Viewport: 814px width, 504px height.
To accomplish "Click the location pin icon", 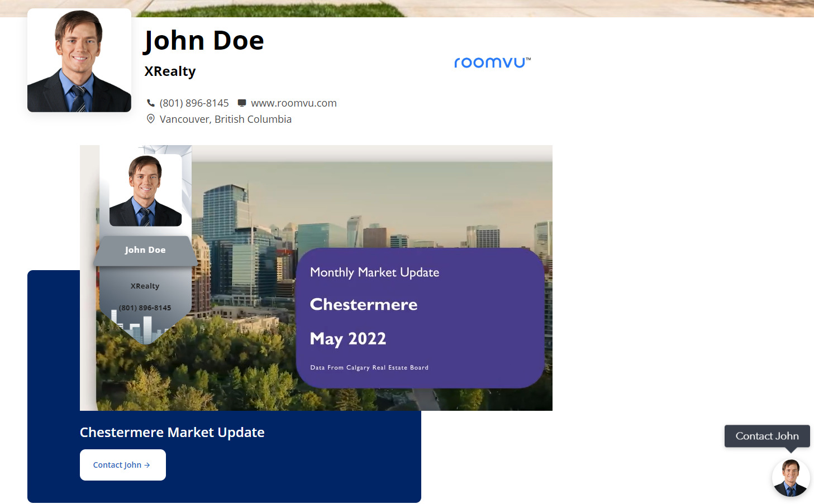I will (150, 119).
